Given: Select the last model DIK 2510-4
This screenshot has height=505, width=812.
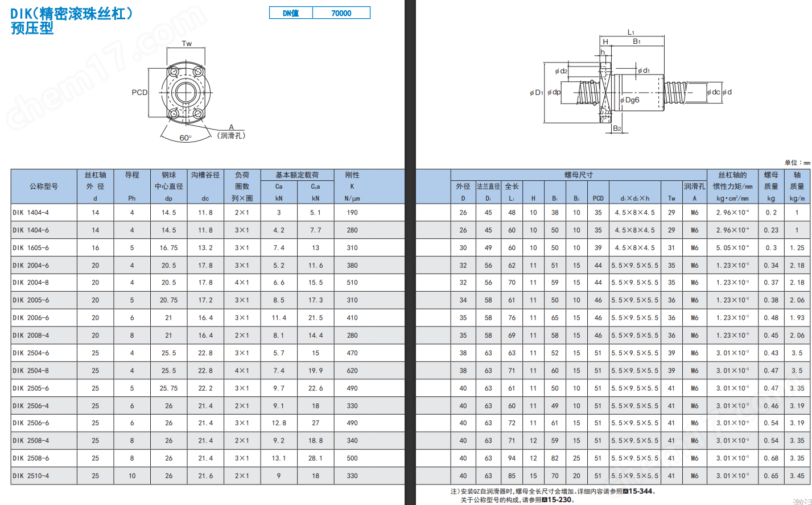Looking at the screenshot, I should pyautogui.click(x=31, y=476).
